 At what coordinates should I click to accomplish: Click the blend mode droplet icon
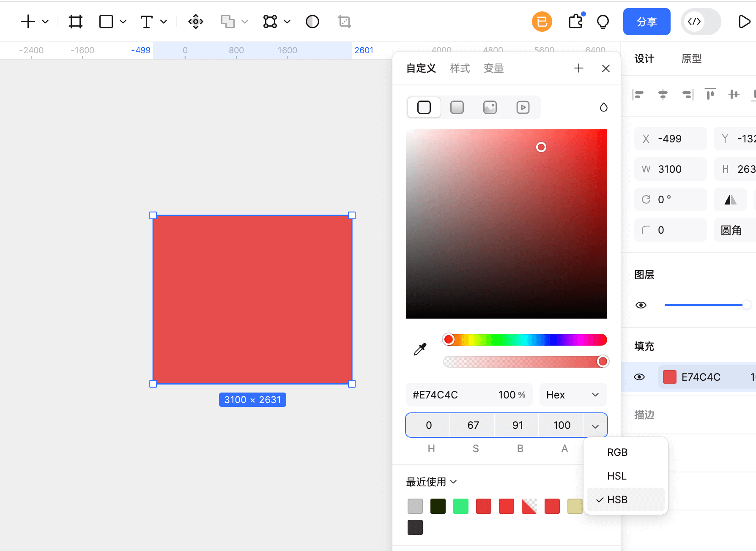tap(603, 107)
